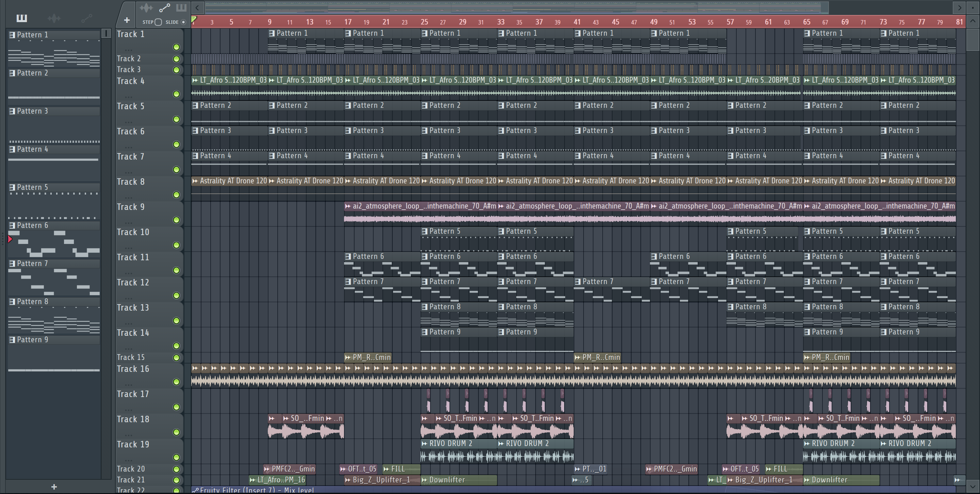Enable the STEP editing toggle
Image resolution: width=980 pixels, height=494 pixels.
pos(158,22)
